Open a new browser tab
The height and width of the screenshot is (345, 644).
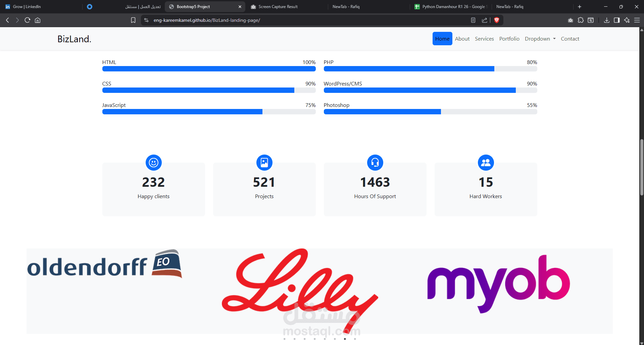(x=580, y=7)
